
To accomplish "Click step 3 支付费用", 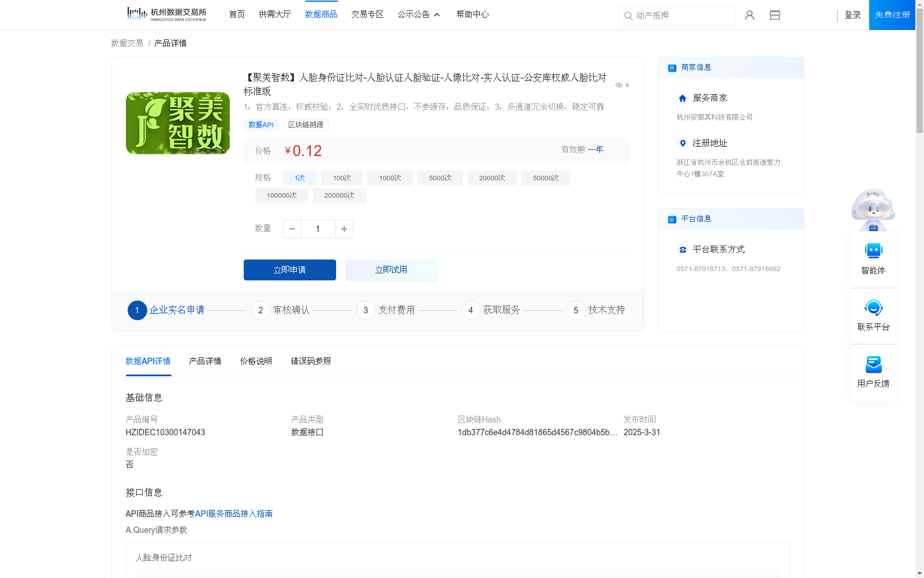I will pos(386,310).
